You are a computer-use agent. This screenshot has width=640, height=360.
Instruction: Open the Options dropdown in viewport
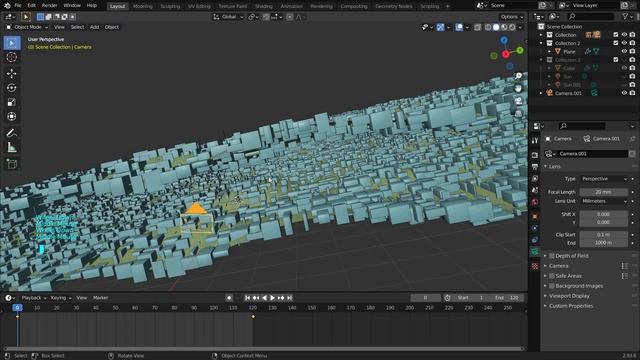[511, 17]
